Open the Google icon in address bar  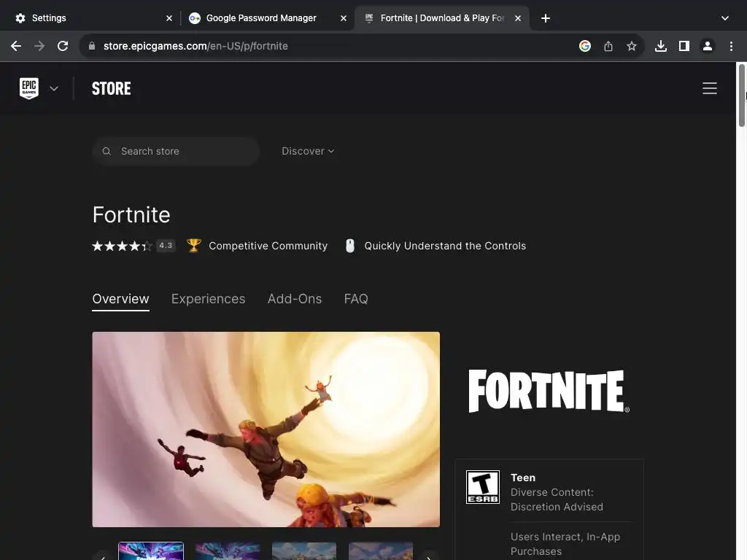(585, 46)
